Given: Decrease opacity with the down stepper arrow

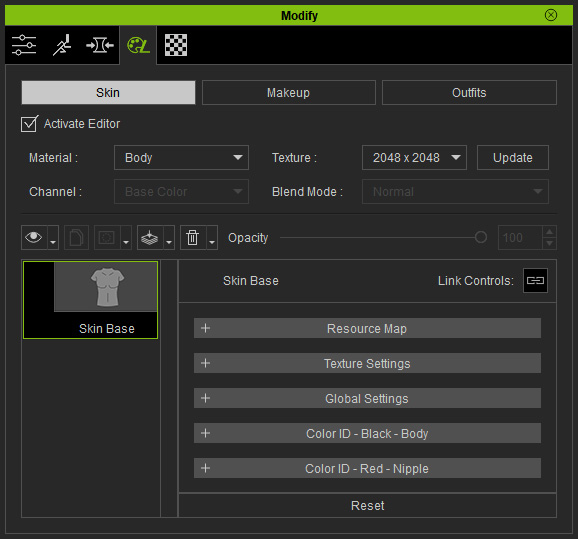Looking at the screenshot, I should pyautogui.click(x=550, y=243).
